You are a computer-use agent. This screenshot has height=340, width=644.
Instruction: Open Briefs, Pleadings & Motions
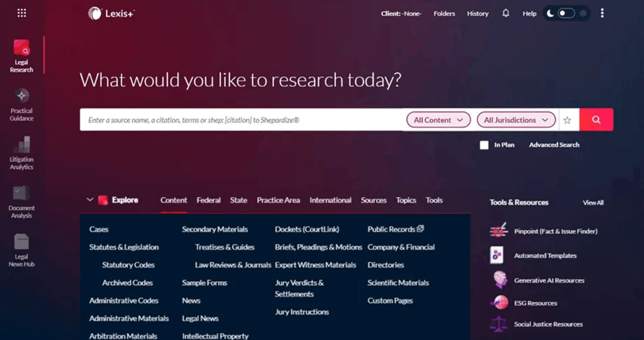318,247
